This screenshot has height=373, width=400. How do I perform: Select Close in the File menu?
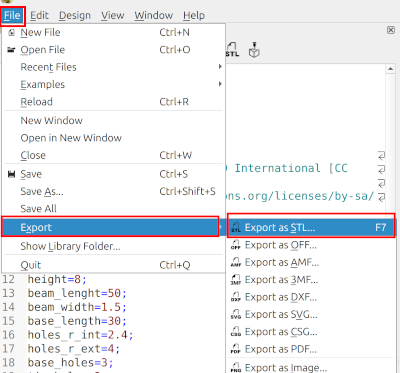(x=113, y=155)
